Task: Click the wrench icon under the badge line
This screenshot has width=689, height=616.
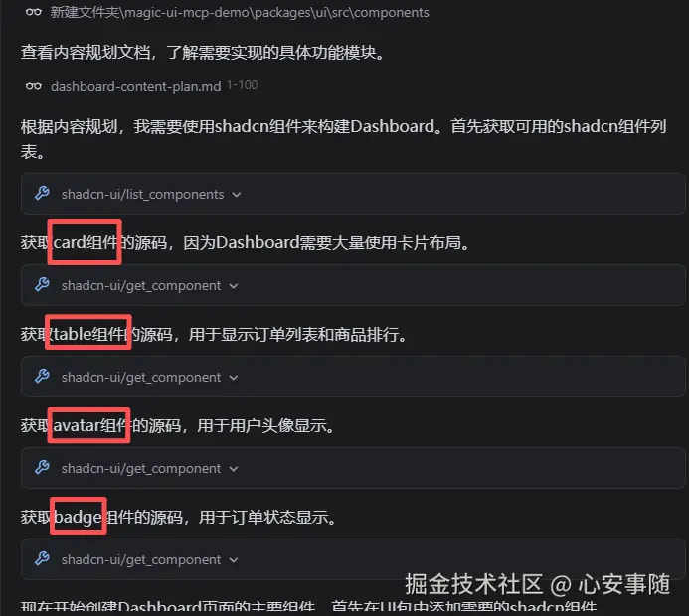Action: 42,558
